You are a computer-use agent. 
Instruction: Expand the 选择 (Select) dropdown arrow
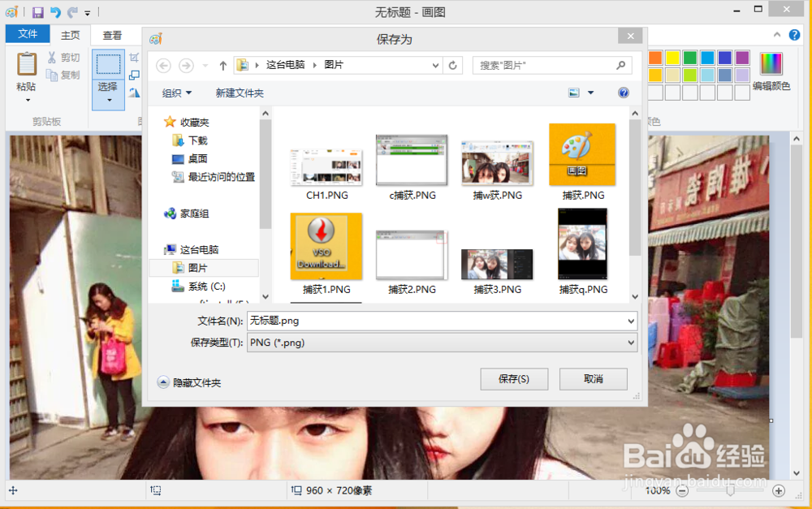tap(108, 99)
